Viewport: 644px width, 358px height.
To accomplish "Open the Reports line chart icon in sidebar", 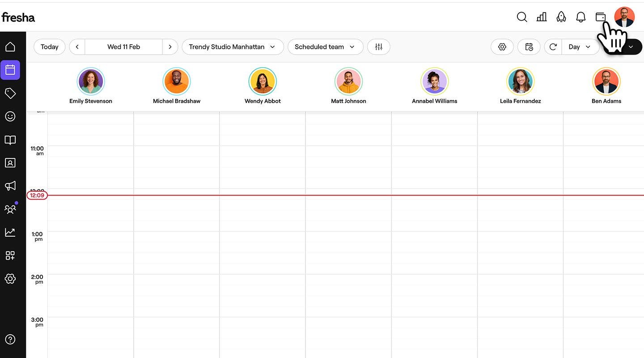I will [x=10, y=232].
